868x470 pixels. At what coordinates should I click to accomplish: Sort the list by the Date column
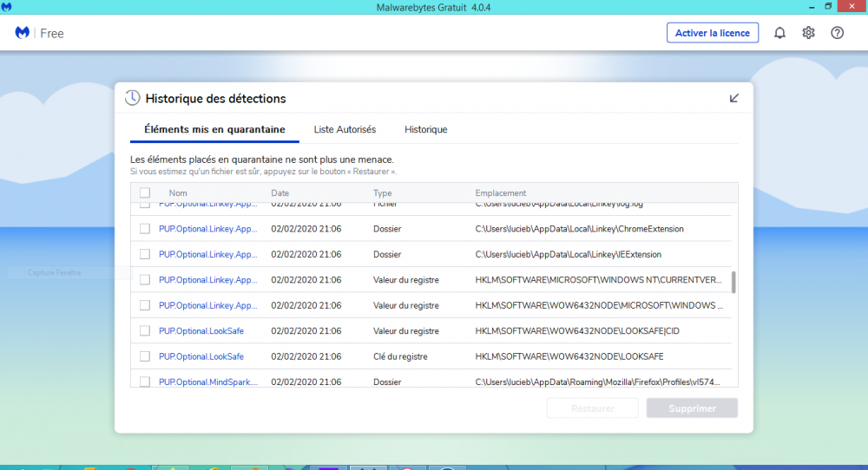pos(279,193)
